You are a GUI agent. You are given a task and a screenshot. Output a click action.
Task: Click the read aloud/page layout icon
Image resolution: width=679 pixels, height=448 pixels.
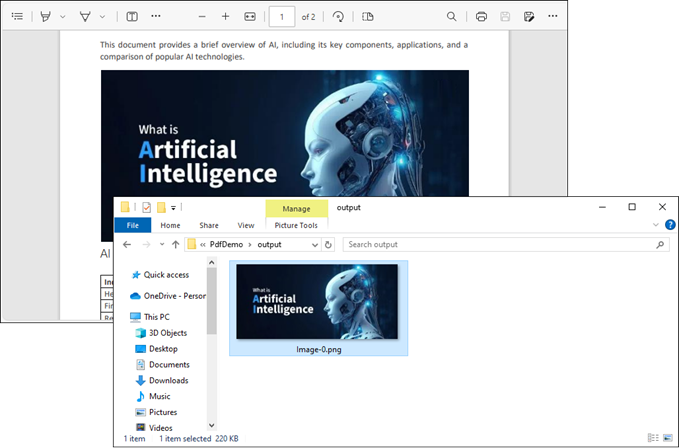pyautogui.click(x=368, y=16)
